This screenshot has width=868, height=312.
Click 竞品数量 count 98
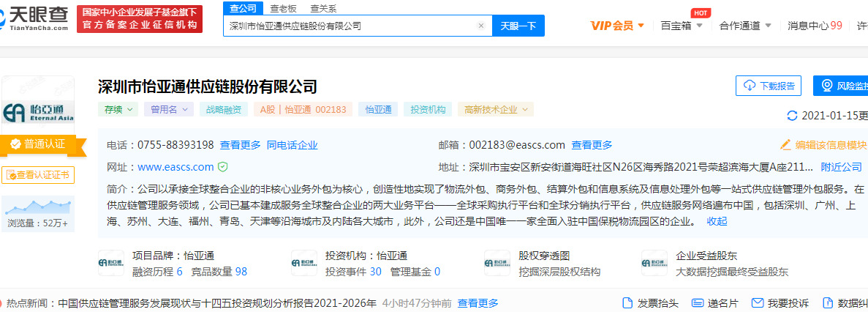click(219, 272)
